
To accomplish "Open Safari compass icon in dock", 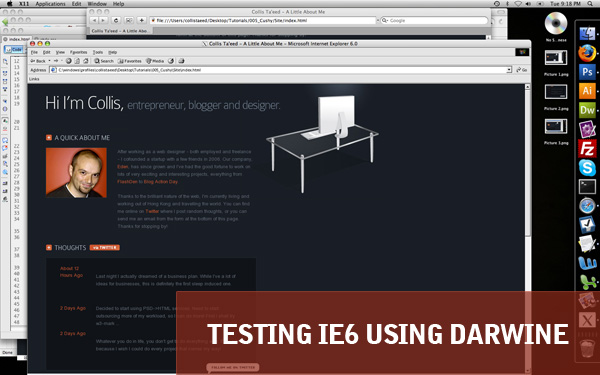I will click(587, 206).
